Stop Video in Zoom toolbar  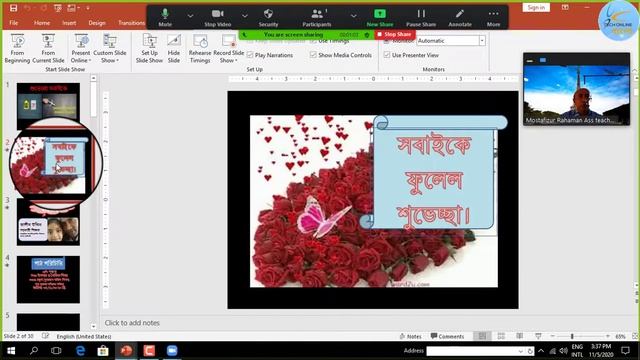click(x=218, y=18)
